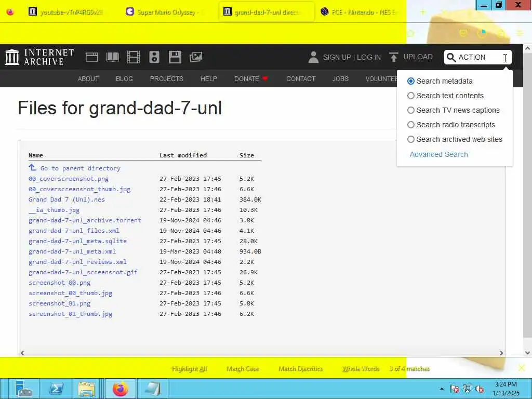The height and width of the screenshot is (399, 532).
Task: Select Search text contents option
Action: click(x=410, y=96)
